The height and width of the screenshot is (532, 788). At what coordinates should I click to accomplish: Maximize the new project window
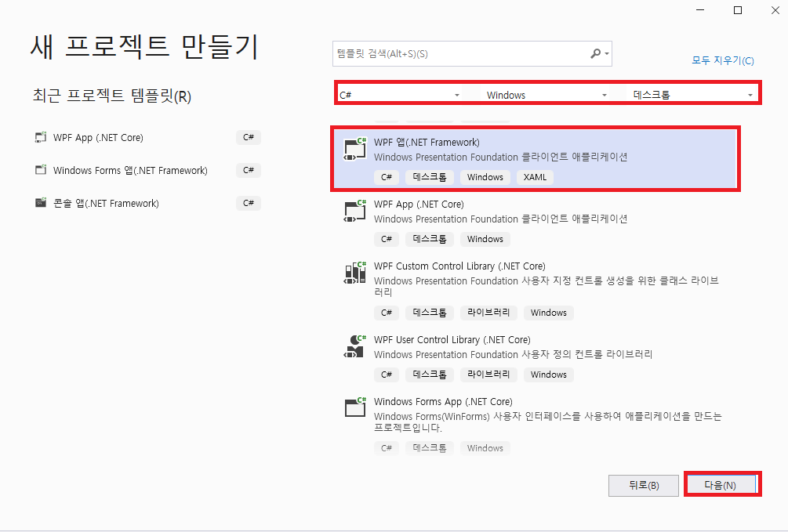(738, 10)
